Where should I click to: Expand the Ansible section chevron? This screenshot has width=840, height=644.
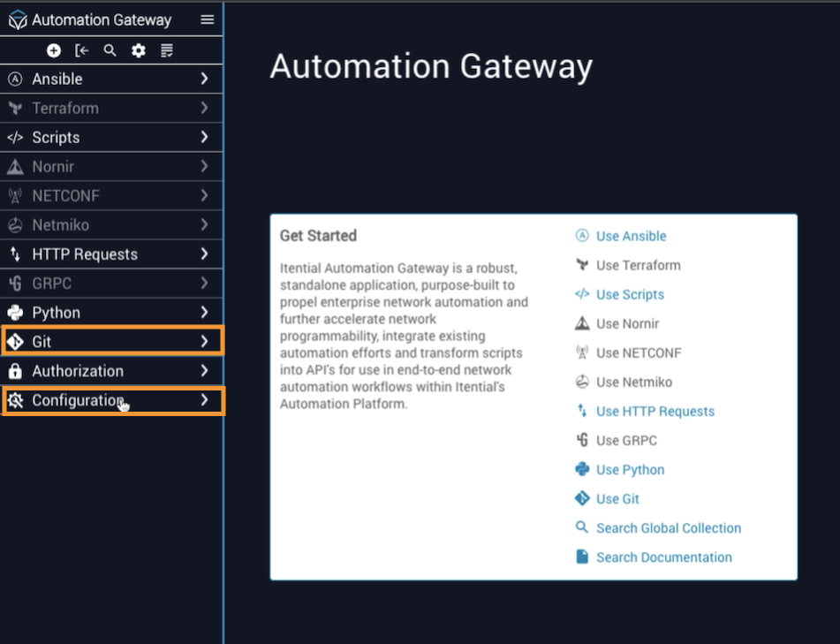(204, 79)
